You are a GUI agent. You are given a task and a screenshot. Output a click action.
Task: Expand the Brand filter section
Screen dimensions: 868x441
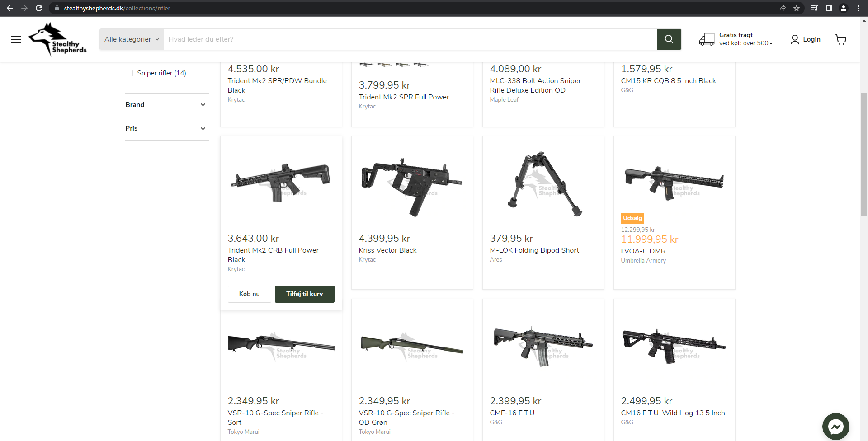[x=166, y=105]
